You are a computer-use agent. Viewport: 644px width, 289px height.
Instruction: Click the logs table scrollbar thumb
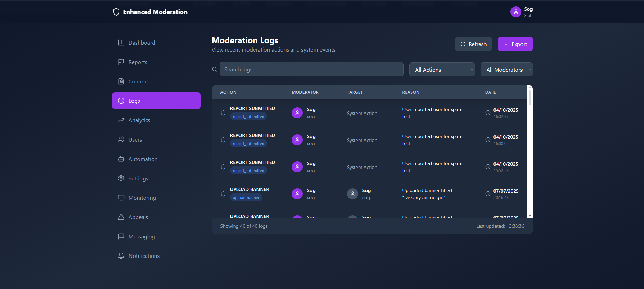coord(530,97)
